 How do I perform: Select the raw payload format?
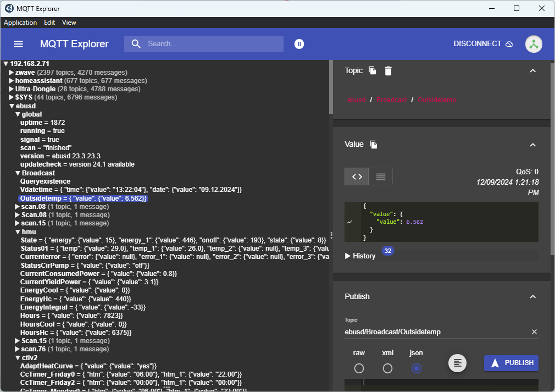[x=359, y=368]
